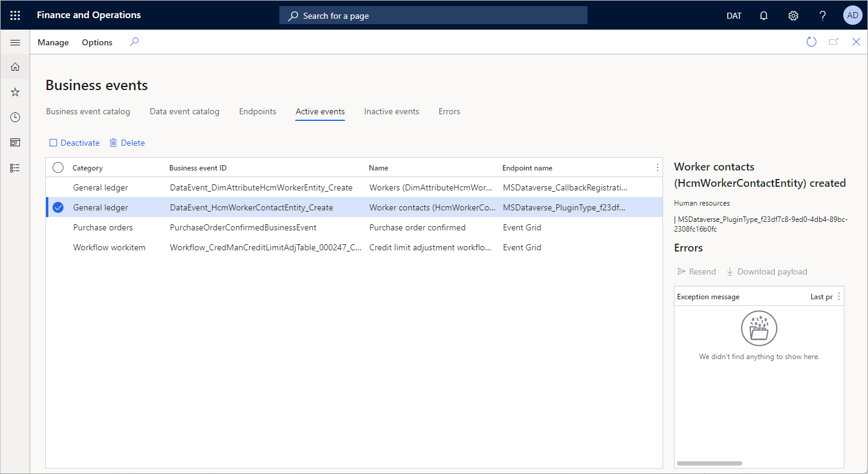The width and height of the screenshot is (868, 474).
Task: Click the notification bell icon
Action: tap(763, 15)
